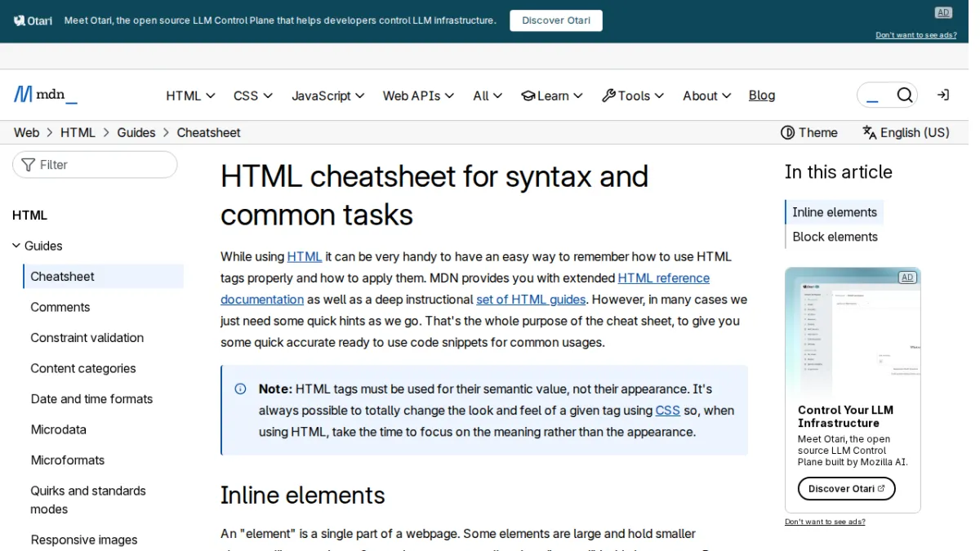Expand the CSS navigation menu

click(253, 96)
